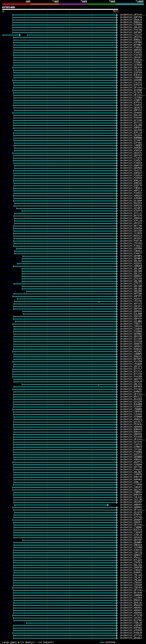Open UniRef100_C6TN36 hit
The width and height of the screenshot is (146, 644).
131,65
